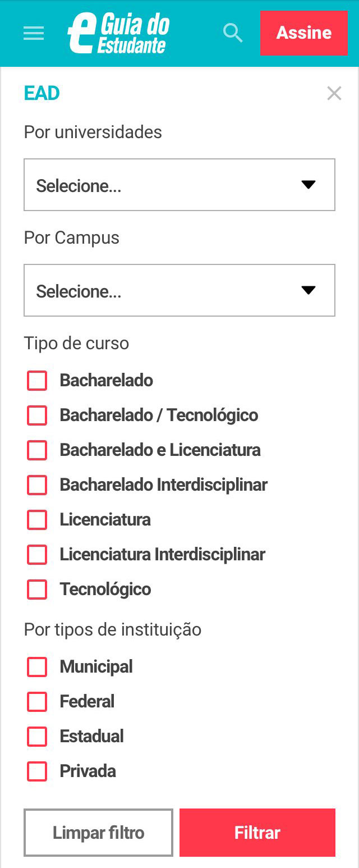The image size is (359, 868).
Task: Open the 'Por universidades' Selecione dropdown
Action: (x=179, y=185)
